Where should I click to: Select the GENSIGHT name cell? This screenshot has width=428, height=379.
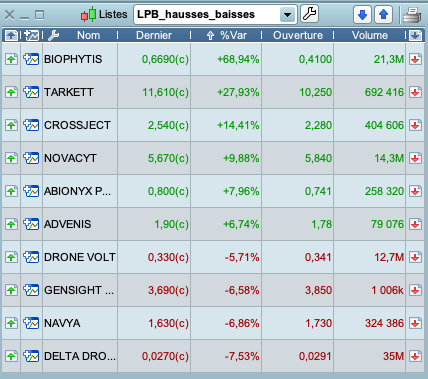(x=80, y=290)
